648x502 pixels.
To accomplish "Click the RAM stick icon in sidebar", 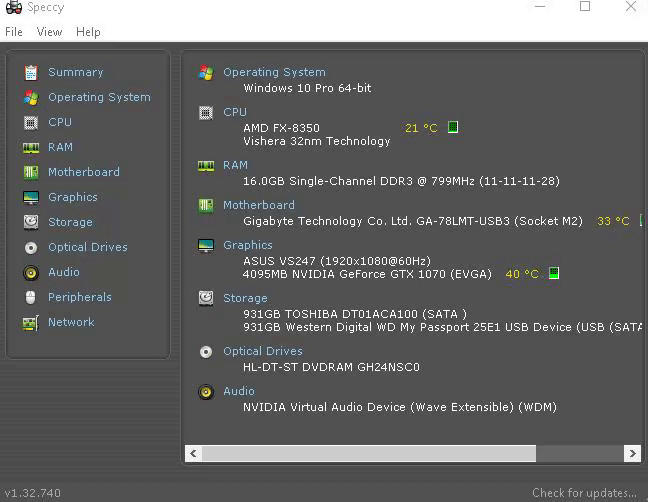I will [x=31, y=148].
